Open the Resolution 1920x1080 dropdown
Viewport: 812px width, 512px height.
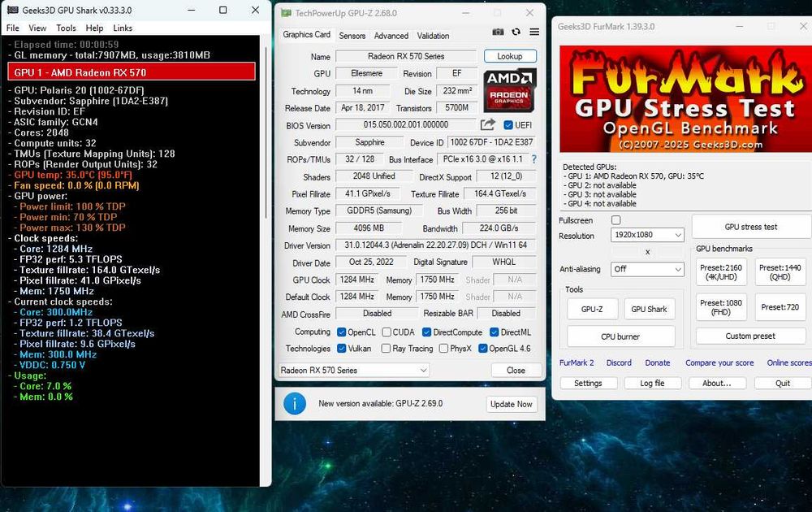[x=647, y=235]
